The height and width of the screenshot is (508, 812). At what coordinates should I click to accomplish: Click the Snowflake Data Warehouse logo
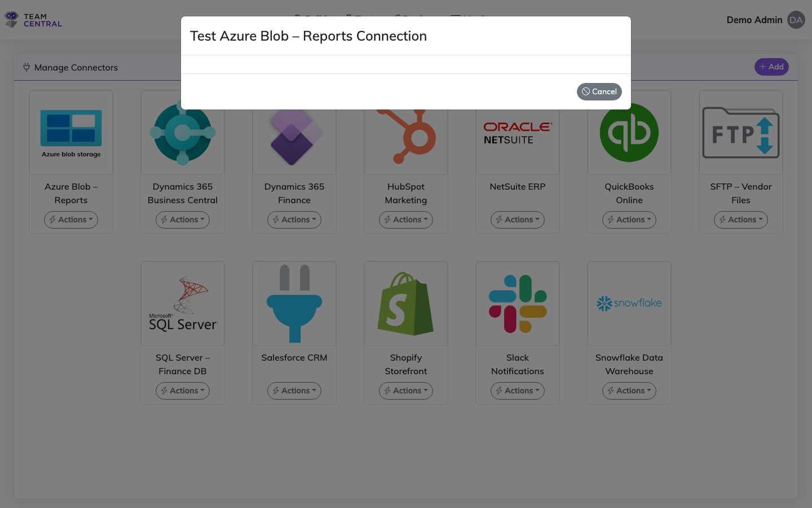(629, 304)
